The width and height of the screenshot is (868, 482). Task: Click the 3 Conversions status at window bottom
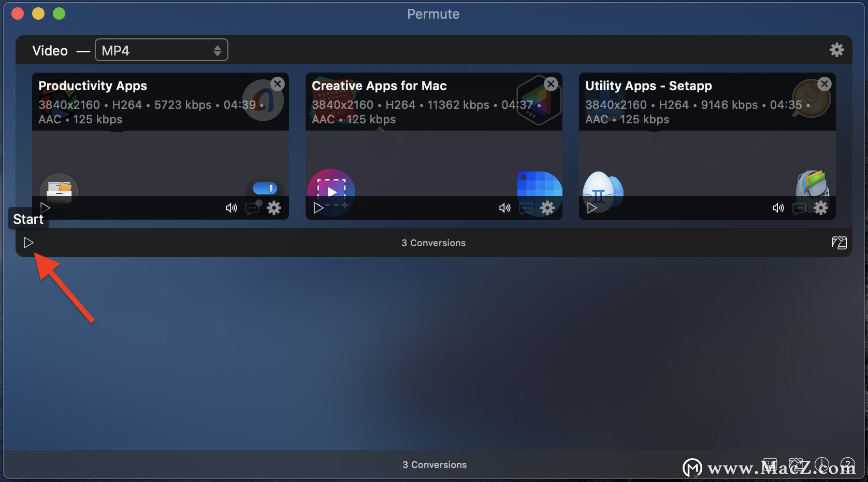(x=435, y=465)
